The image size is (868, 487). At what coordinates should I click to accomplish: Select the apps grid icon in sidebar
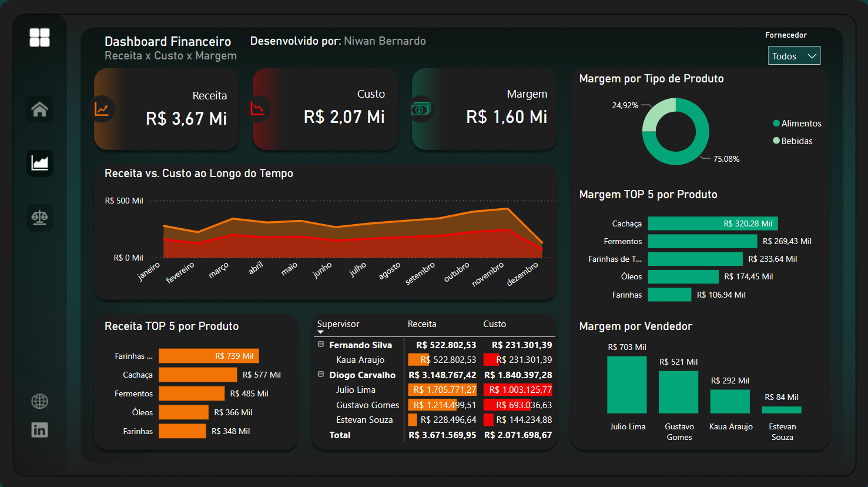pos(39,37)
